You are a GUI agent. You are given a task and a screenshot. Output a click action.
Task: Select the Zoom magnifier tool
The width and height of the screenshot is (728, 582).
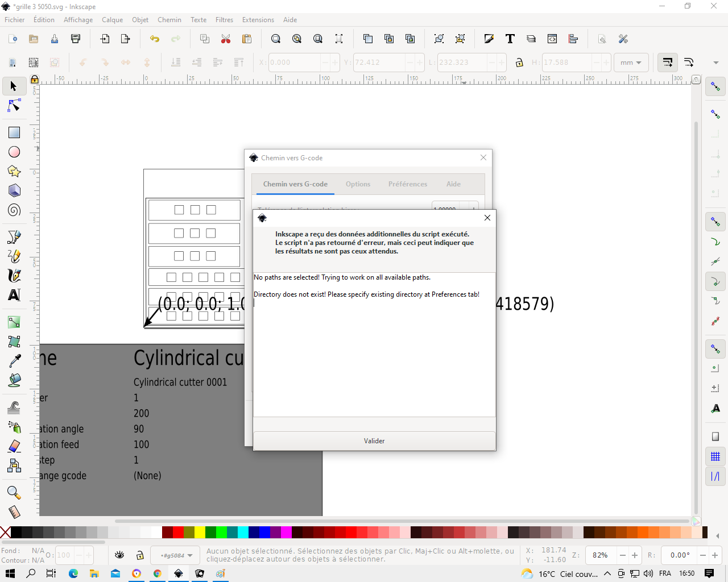pos(14,492)
